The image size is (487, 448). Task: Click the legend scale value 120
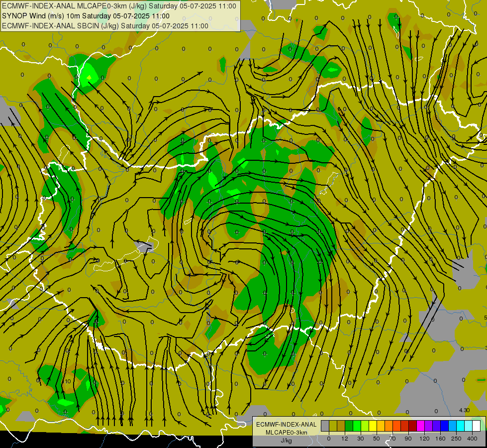pos(424,439)
